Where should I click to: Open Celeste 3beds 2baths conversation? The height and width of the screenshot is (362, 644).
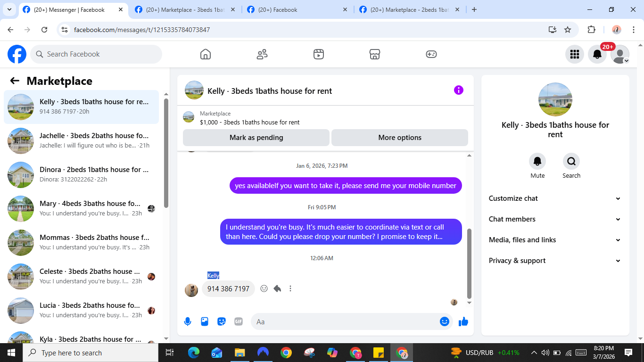[81, 277]
